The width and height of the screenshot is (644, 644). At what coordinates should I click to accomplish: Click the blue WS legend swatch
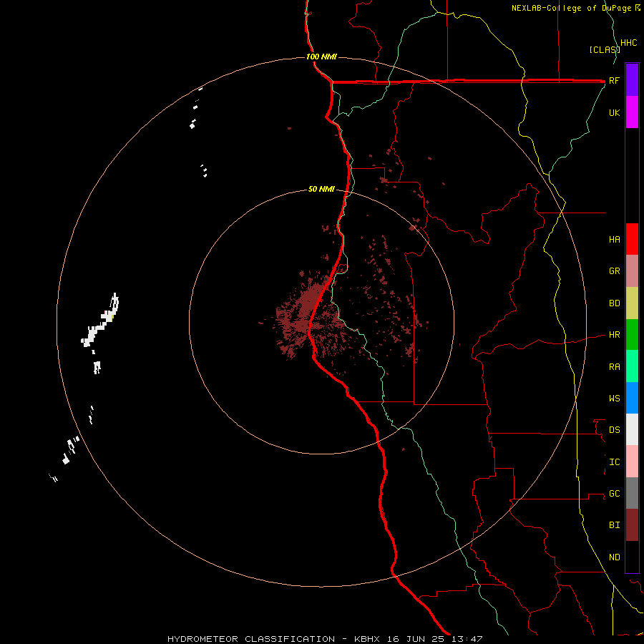(632, 398)
